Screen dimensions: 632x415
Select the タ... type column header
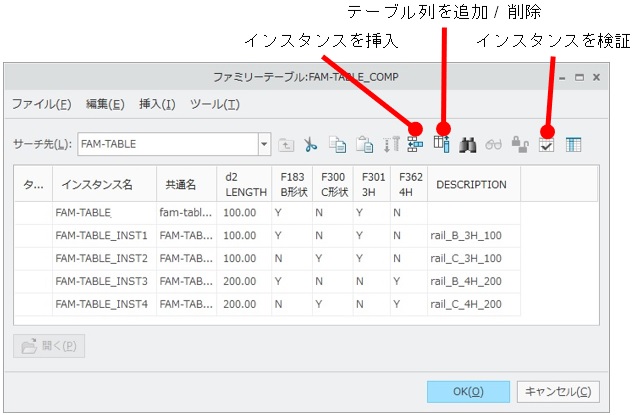pos(33,184)
